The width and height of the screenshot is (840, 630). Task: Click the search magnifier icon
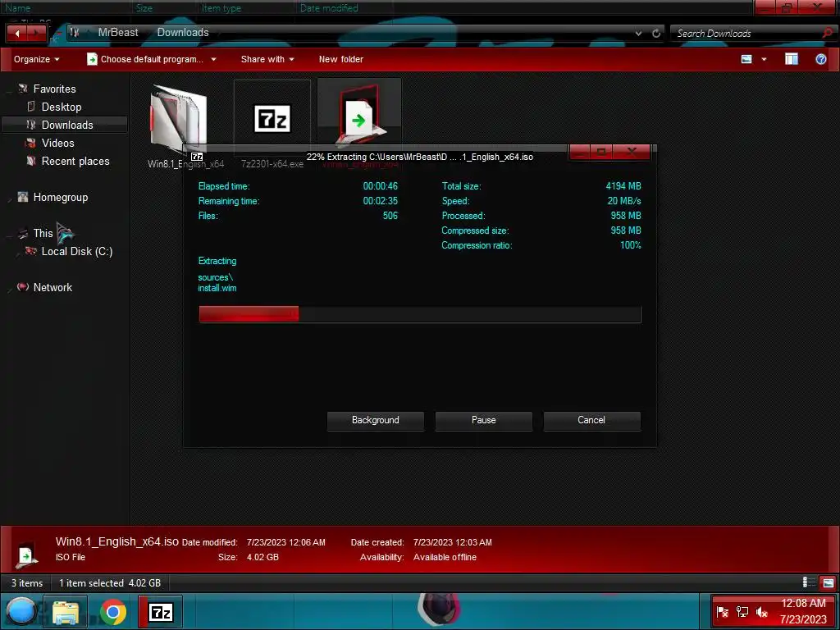[x=828, y=33]
